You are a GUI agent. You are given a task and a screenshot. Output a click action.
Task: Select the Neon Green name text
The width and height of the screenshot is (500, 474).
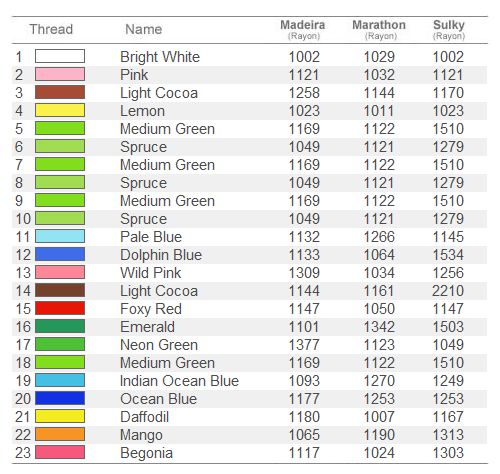pos(159,345)
